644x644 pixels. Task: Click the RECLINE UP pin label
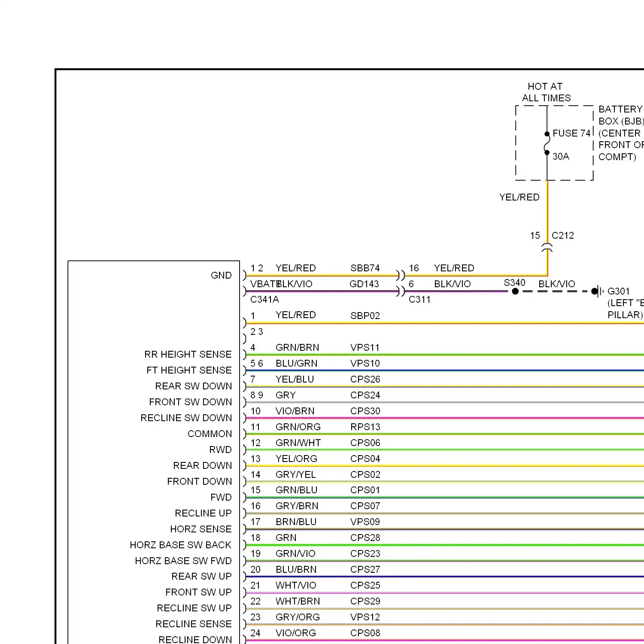pos(203,513)
